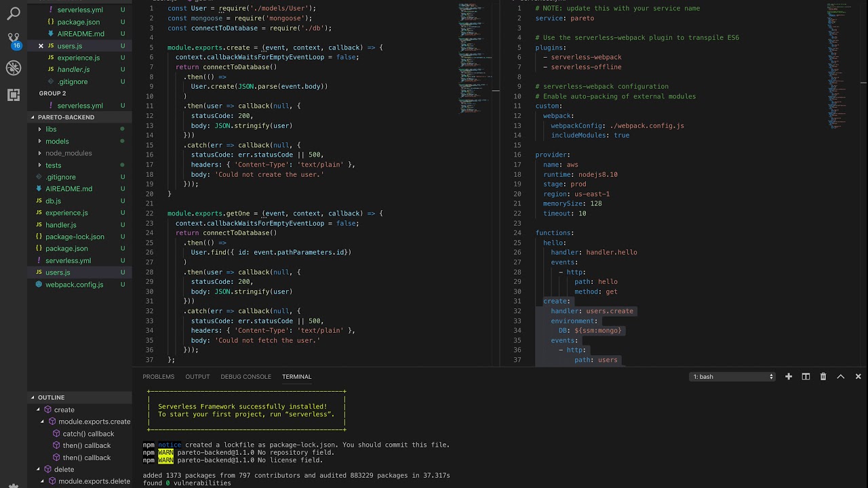Select the 1: bash terminal dropdown
Screen dimensions: 868x488
pyautogui.click(x=732, y=377)
